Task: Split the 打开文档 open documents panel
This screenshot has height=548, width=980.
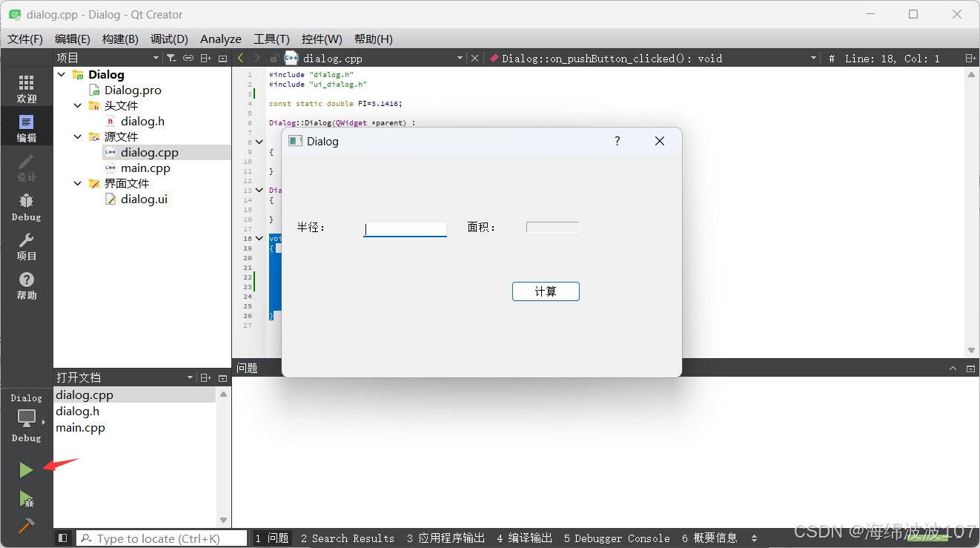Action: (206, 377)
